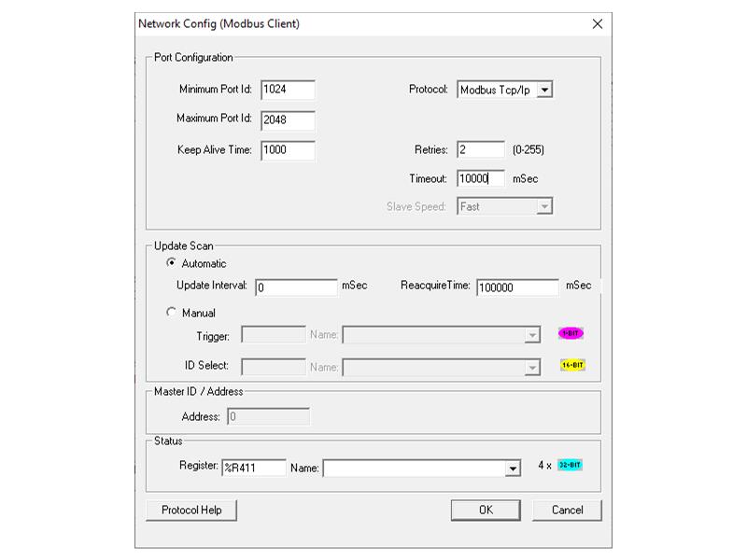
Task: Click the magenta 1-BIT type badge
Action: point(571,333)
